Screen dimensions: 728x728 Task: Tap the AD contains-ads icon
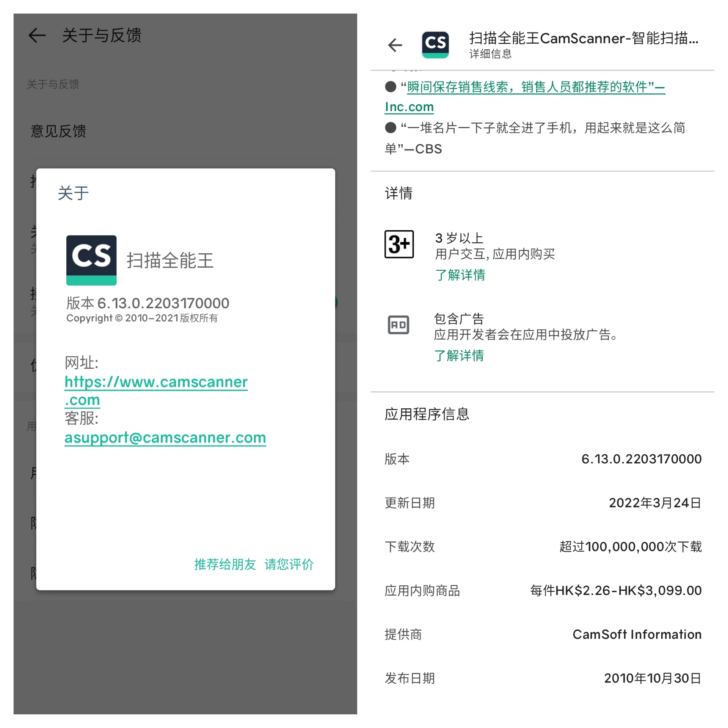click(399, 325)
